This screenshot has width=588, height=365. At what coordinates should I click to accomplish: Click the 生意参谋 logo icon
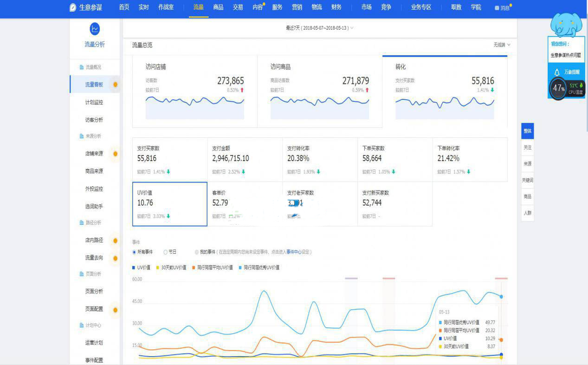click(x=73, y=7)
